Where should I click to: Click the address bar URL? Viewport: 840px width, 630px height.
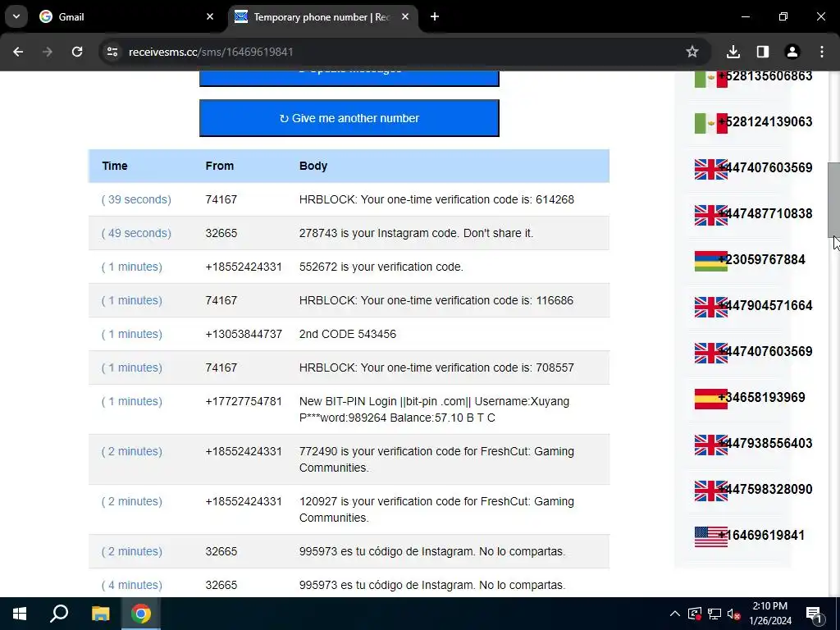211,52
